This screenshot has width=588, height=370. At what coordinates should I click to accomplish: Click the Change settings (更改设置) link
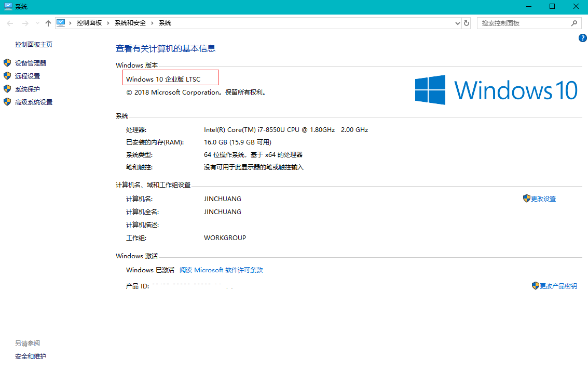coord(543,199)
